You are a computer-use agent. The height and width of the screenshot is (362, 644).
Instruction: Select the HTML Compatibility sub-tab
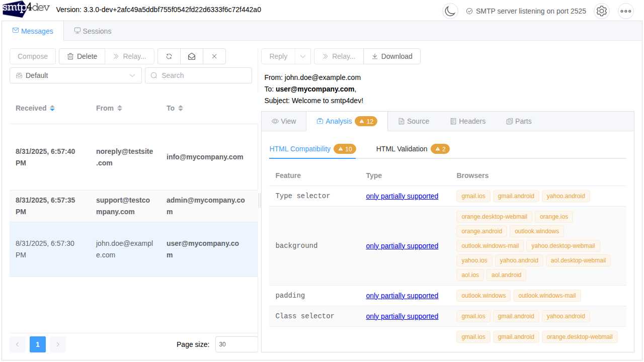tap(312, 149)
